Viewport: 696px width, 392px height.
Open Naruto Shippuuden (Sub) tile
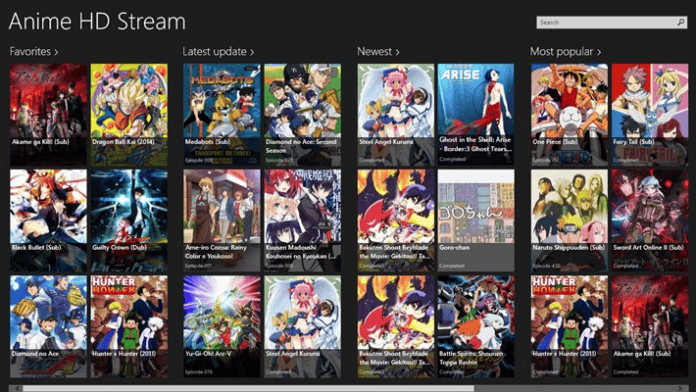569,220
